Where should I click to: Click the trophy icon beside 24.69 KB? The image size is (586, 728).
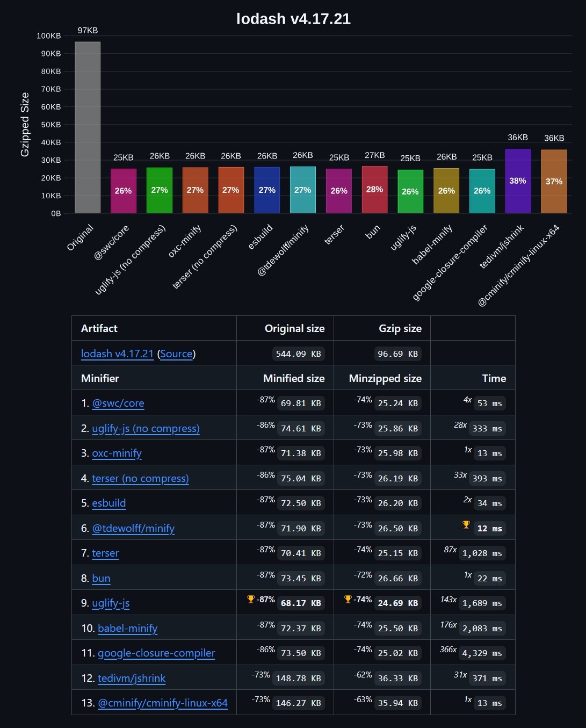[x=348, y=599]
